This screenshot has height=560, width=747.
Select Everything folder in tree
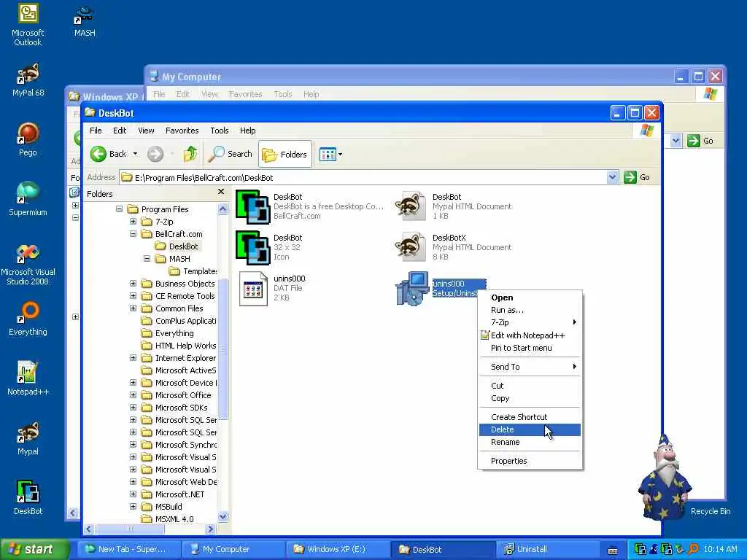pyautogui.click(x=168, y=333)
